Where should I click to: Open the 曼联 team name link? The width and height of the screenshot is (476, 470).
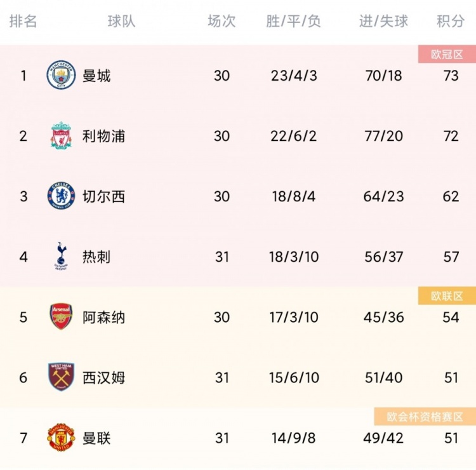(x=96, y=438)
